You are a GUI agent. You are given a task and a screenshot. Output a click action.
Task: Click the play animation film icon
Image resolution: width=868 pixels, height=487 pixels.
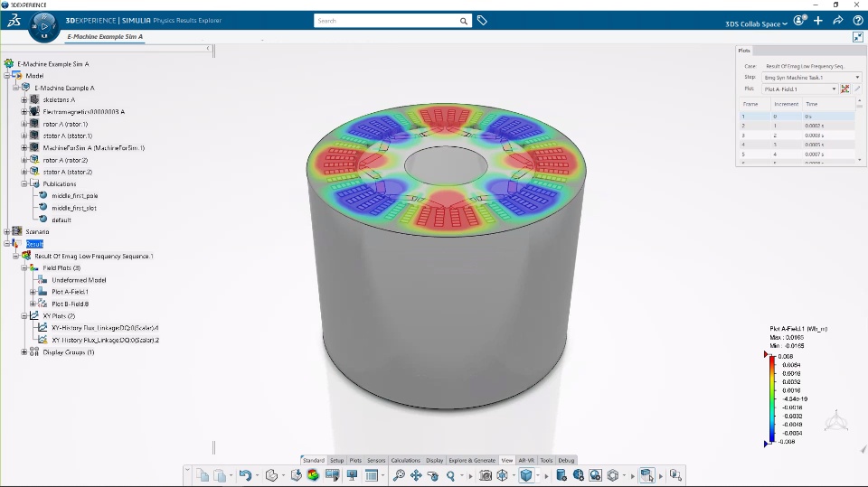pos(332,475)
